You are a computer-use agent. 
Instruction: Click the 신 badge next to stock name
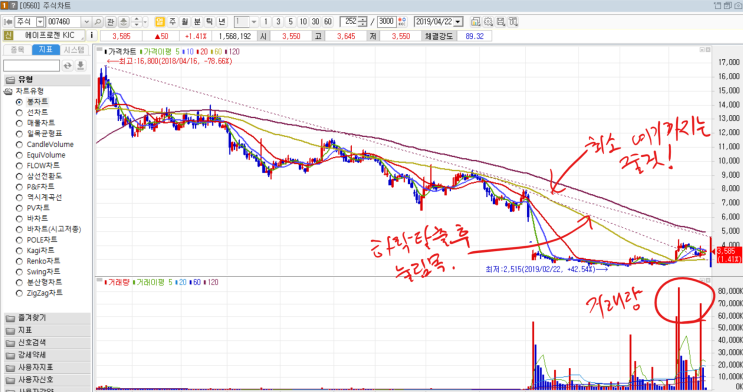click(x=8, y=36)
